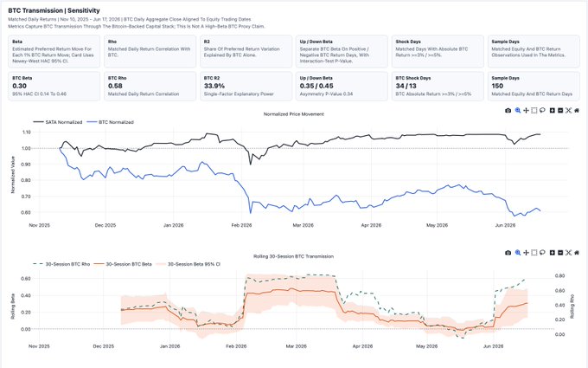Viewport: 588px width, 368px height.
Task: Click the Sample Days card describing observations used
Action: click(x=534, y=51)
